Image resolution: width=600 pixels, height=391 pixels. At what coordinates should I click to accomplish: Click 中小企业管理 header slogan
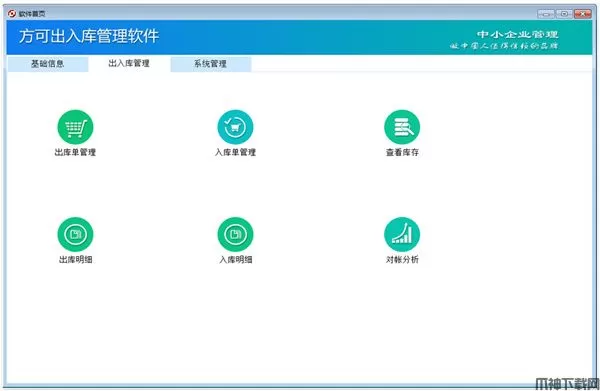pyautogui.click(x=517, y=34)
